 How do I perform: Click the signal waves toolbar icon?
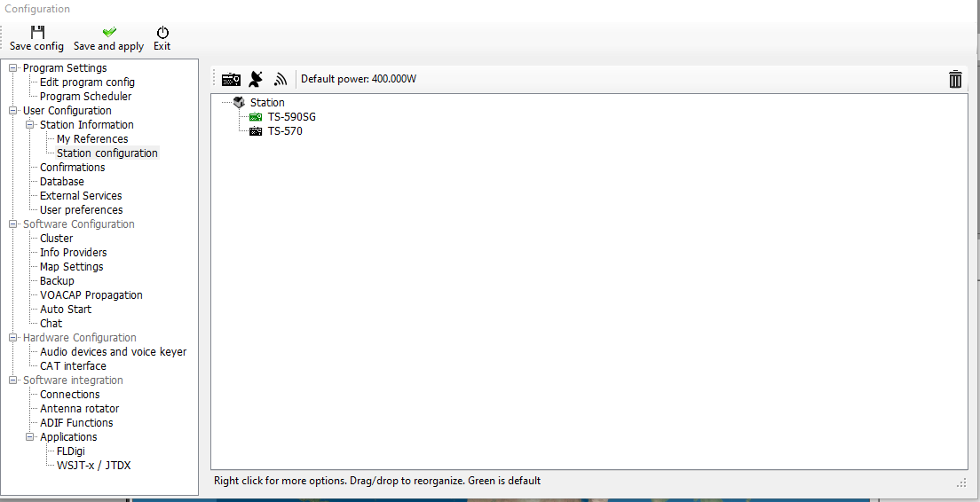click(x=280, y=79)
